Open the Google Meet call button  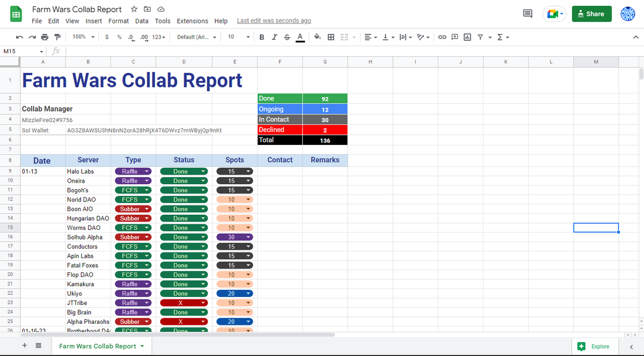(x=554, y=14)
